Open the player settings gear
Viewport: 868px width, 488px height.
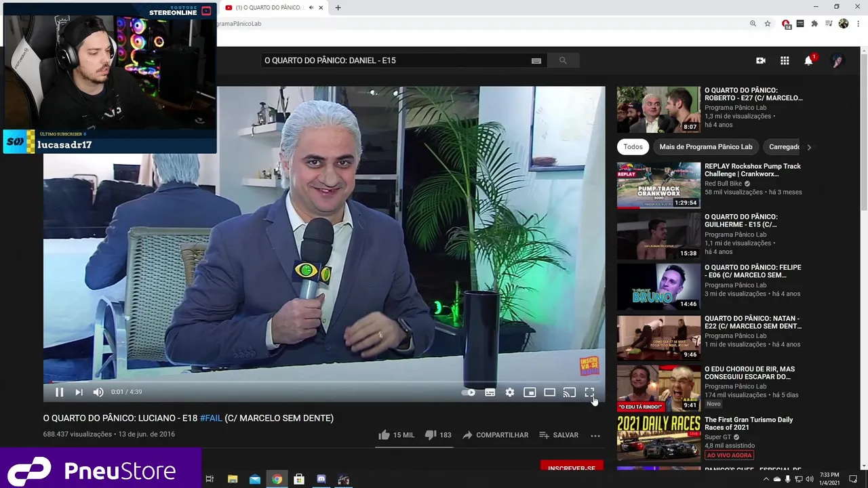pos(510,392)
